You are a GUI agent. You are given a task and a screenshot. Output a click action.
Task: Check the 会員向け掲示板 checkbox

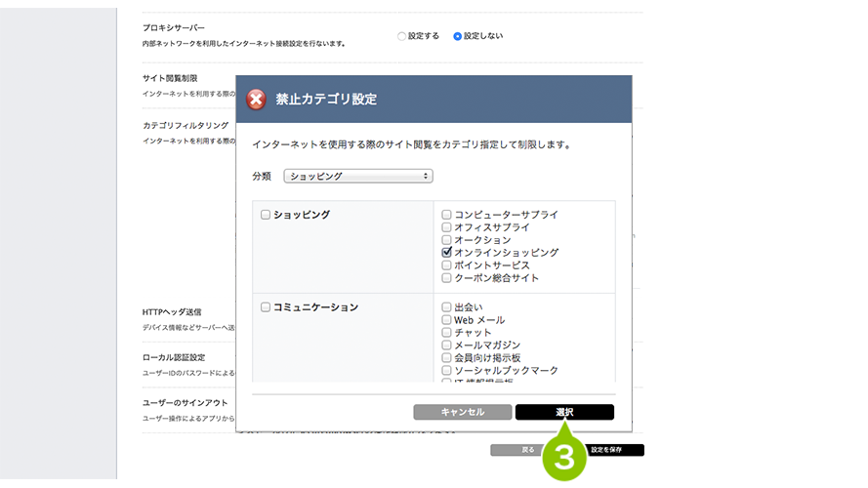click(x=446, y=358)
